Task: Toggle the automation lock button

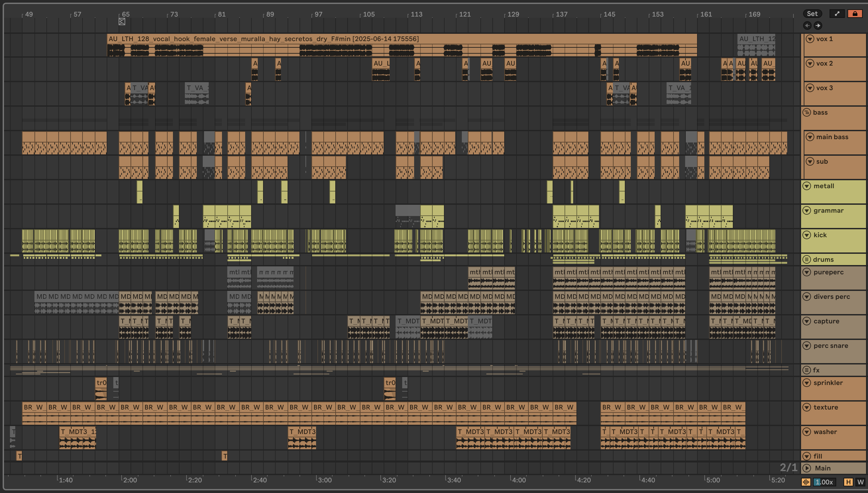Action: [855, 14]
